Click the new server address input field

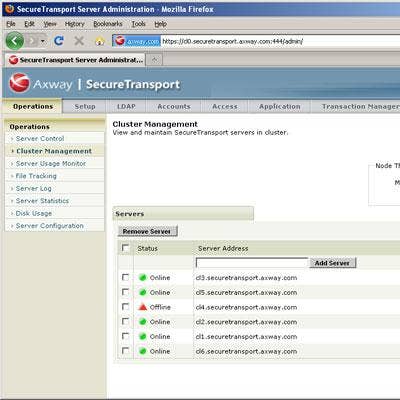pos(252,263)
